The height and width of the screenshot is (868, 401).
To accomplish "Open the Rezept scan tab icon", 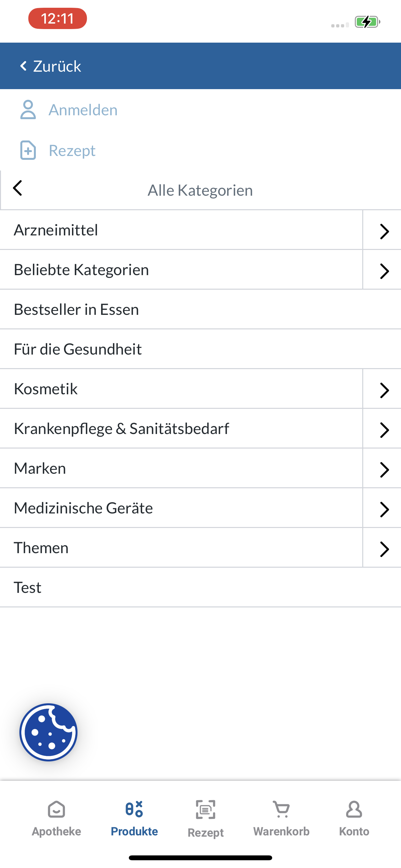I will pos(206,809).
